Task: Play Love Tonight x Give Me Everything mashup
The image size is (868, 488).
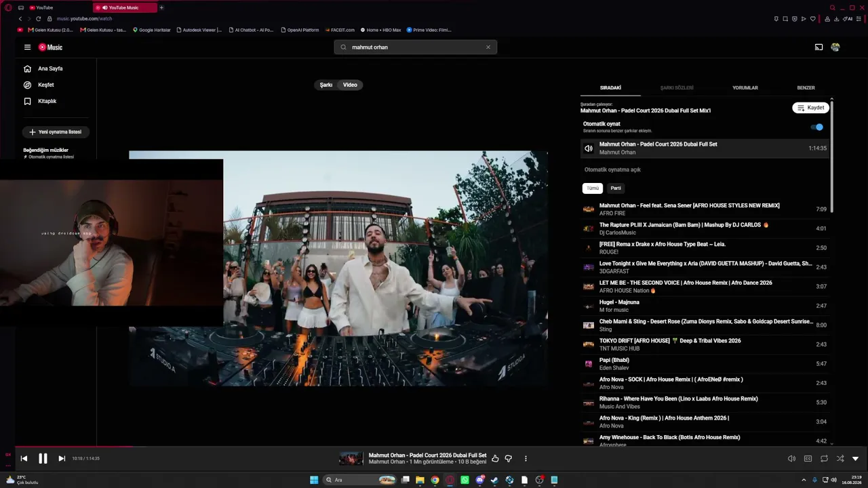Action: [705, 267]
